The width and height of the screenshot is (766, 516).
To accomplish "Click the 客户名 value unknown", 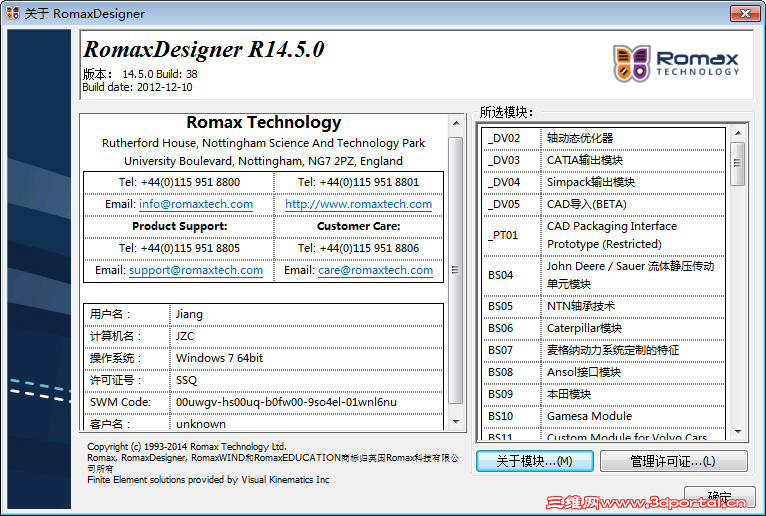I will pos(201,424).
